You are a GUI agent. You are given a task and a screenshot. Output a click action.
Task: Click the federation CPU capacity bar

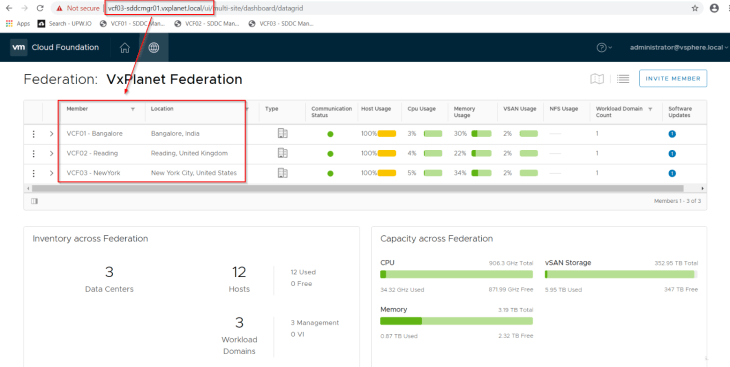(x=456, y=274)
